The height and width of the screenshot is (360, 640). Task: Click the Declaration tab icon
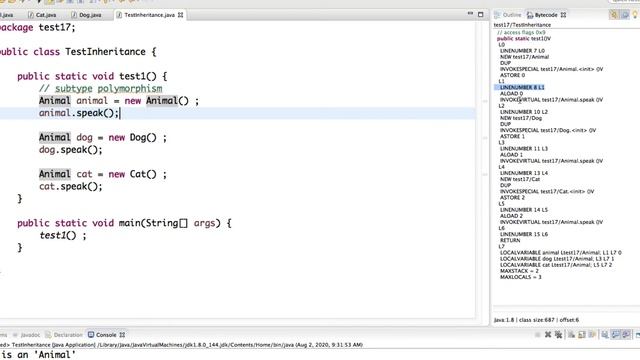(x=48, y=335)
